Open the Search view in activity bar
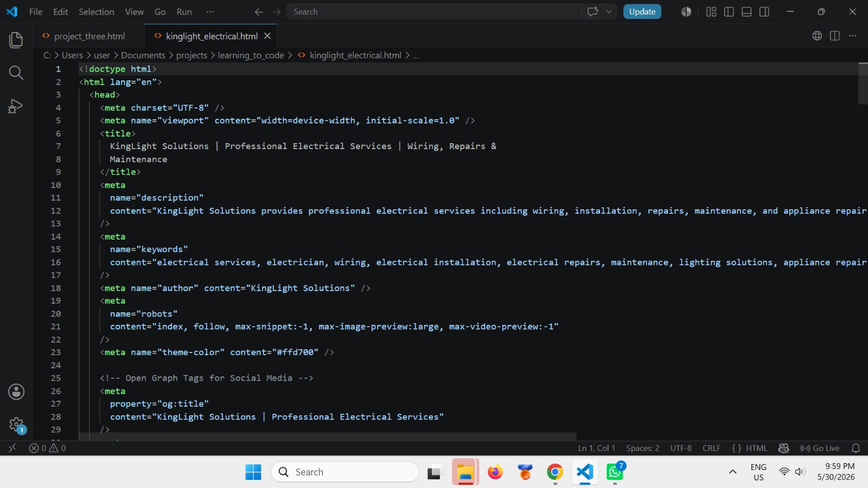The image size is (868, 488). (16, 73)
